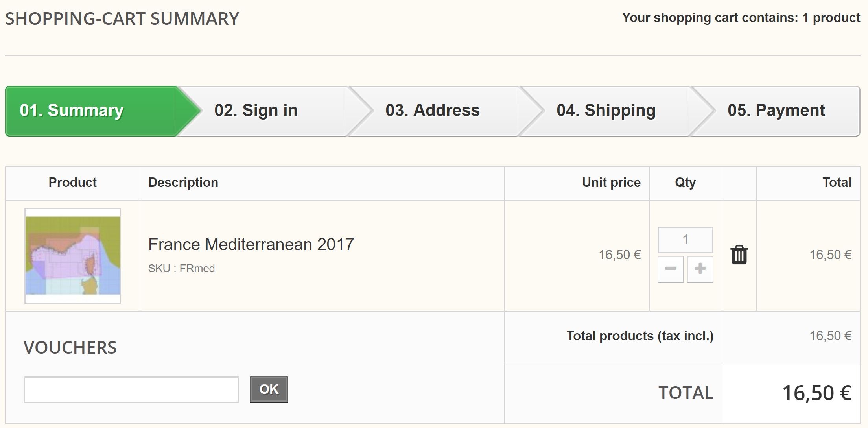Viewport: 868px width, 428px height.
Task: Click the Qty column header
Action: [x=685, y=183]
